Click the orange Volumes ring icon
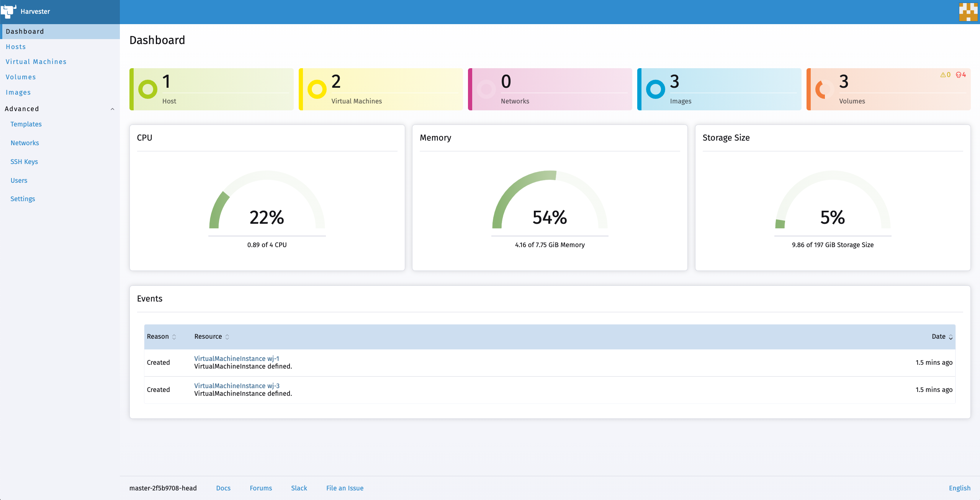This screenshot has height=500, width=980. coord(824,90)
